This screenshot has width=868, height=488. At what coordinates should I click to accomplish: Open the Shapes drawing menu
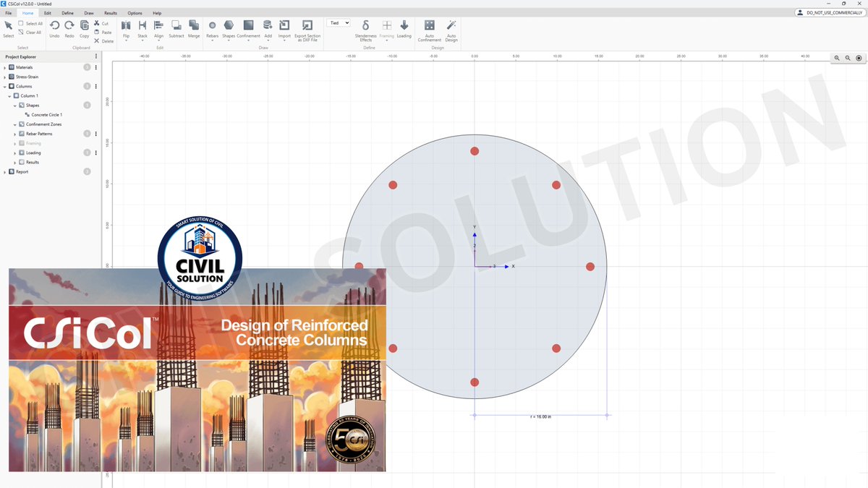[229, 30]
